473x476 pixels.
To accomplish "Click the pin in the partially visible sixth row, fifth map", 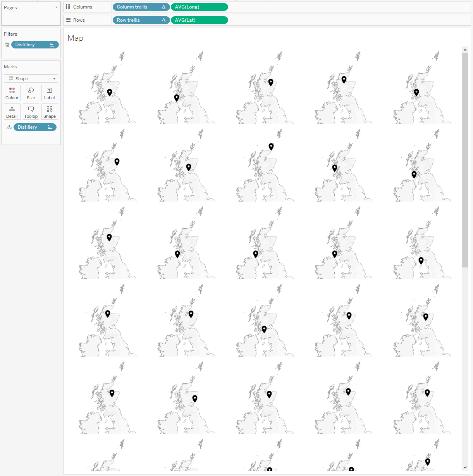I will click(x=428, y=462).
